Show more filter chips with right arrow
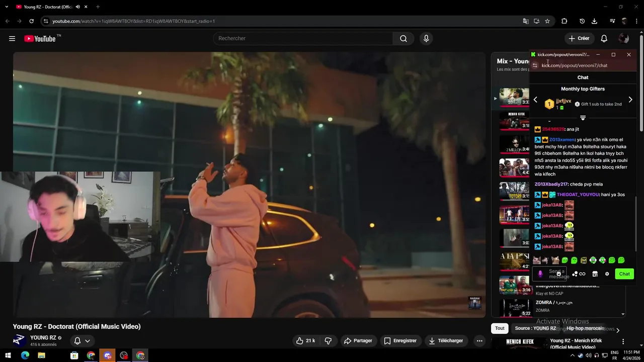The image size is (644, 362). point(618,330)
